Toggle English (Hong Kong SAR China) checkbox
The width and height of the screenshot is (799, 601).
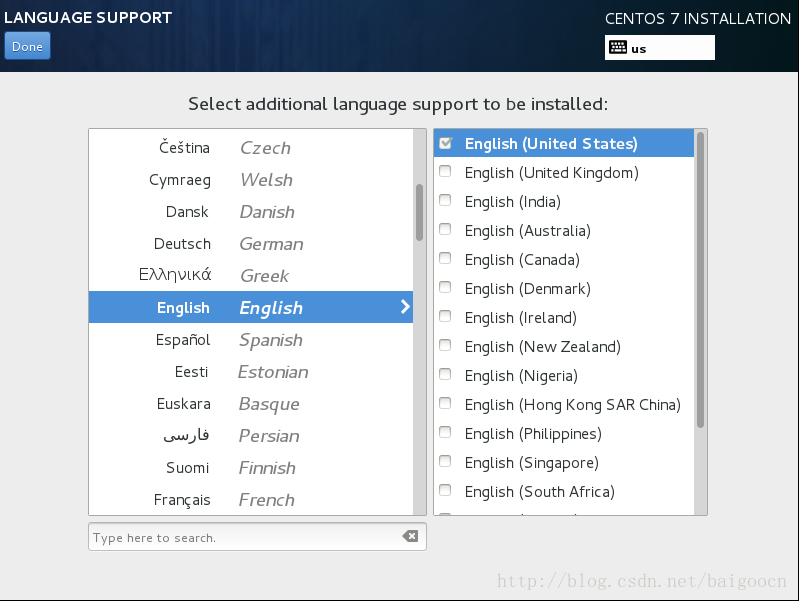(x=445, y=404)
